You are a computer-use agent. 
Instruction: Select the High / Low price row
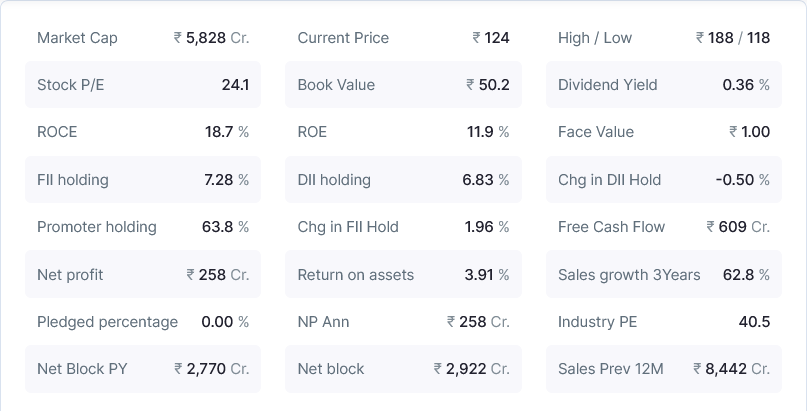click(x=664, y=38)
